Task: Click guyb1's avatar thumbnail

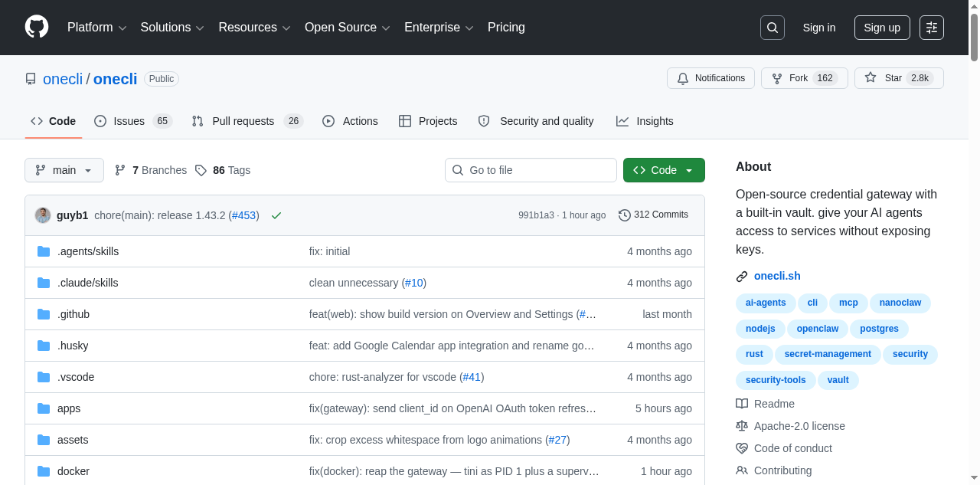Action: [43, 215]
